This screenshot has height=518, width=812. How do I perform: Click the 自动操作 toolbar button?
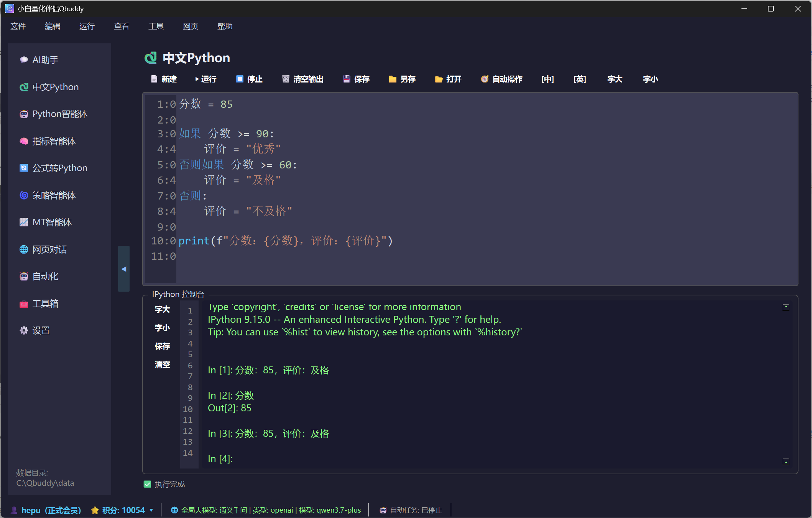(x=502, y=79)
